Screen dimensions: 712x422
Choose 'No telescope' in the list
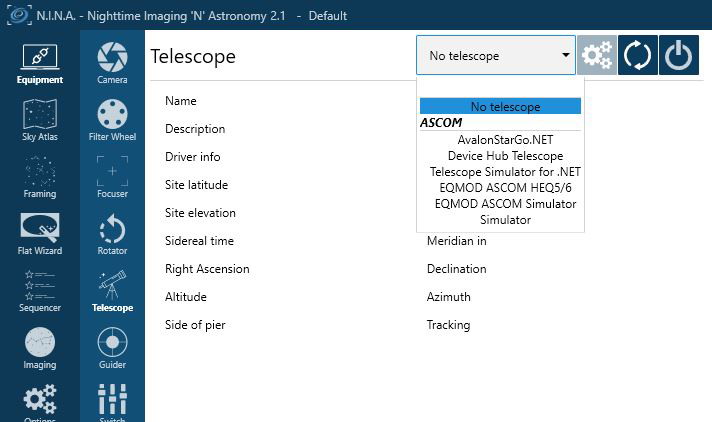[x=500, y=106]
